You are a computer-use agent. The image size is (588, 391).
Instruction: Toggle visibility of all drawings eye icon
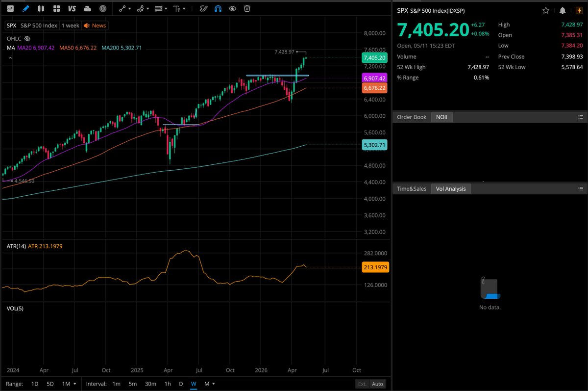233,8
